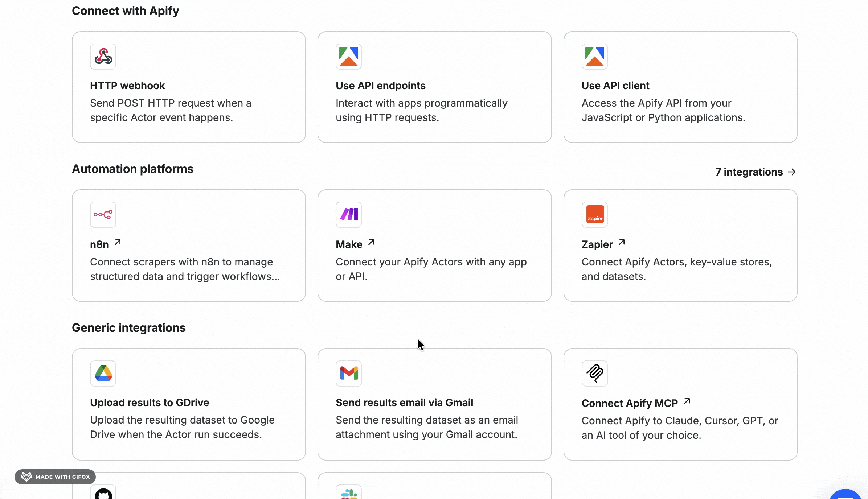868x499 pixels.
Task: Click the Google Drive icon
Action: coord(103,374)
